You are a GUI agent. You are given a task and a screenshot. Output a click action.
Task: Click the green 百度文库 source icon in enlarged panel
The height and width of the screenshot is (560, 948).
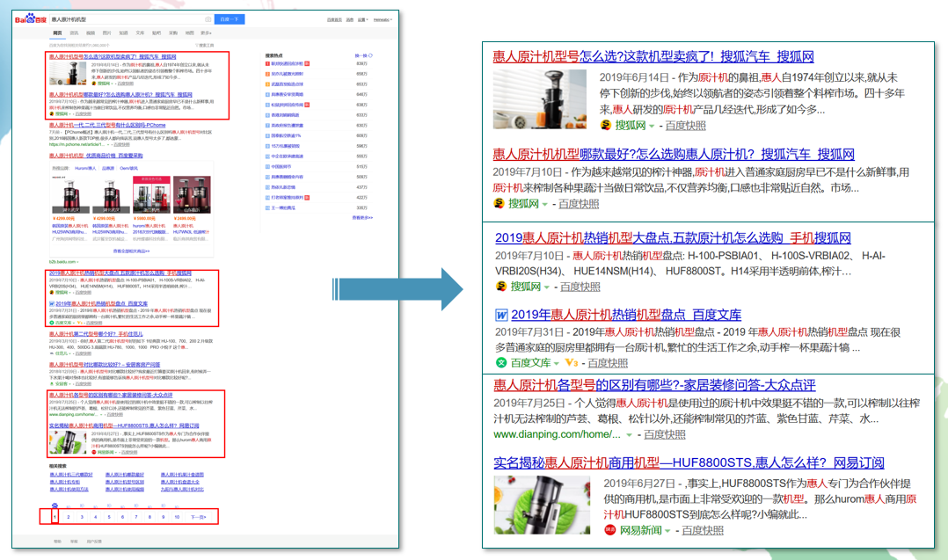pos(501,362)
